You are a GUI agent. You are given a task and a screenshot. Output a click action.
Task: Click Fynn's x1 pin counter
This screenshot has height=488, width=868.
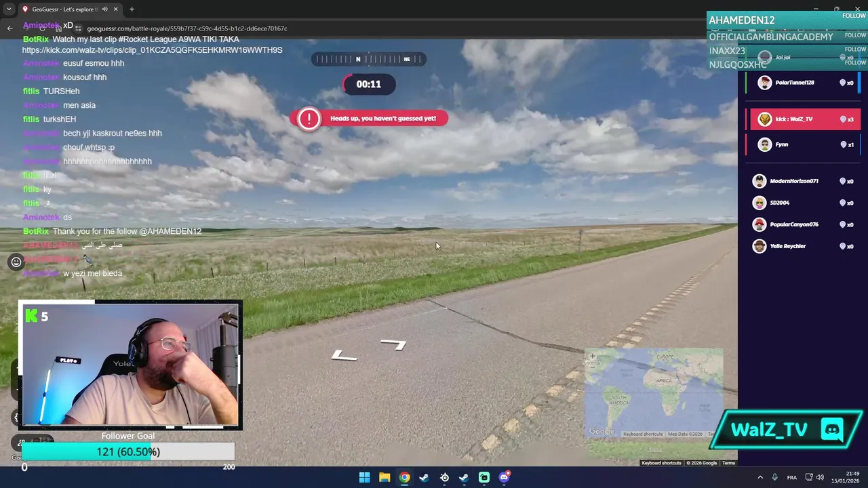click(847, 144)
